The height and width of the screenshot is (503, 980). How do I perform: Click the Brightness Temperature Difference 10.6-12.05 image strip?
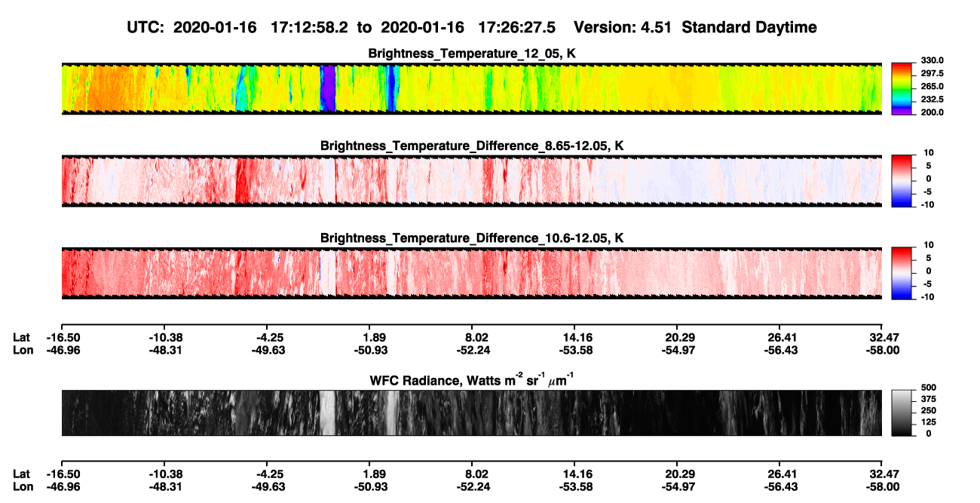471,272
